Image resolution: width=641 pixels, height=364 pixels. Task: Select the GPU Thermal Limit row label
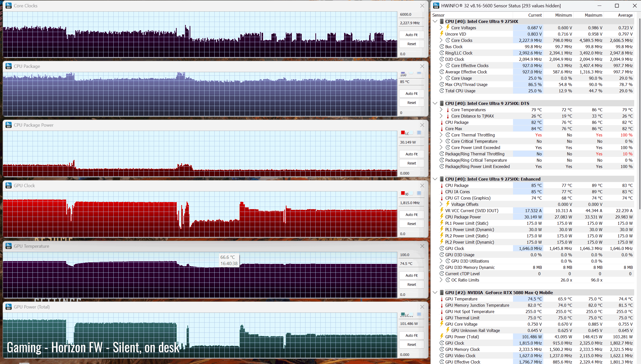click(x=462, y=318)
